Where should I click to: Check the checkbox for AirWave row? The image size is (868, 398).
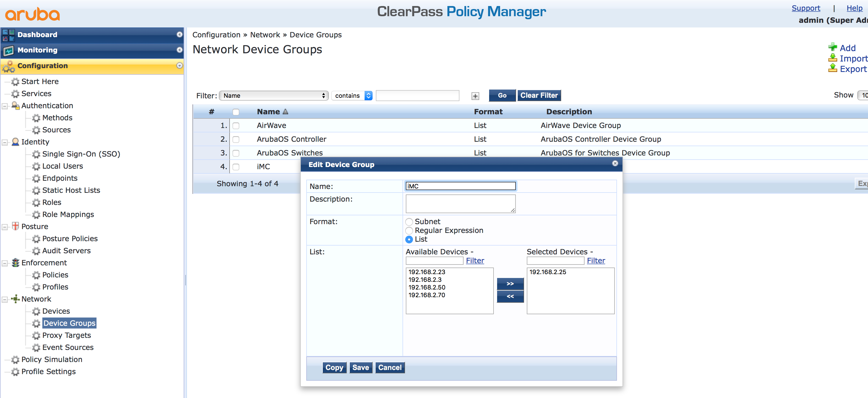click(236, 125)
